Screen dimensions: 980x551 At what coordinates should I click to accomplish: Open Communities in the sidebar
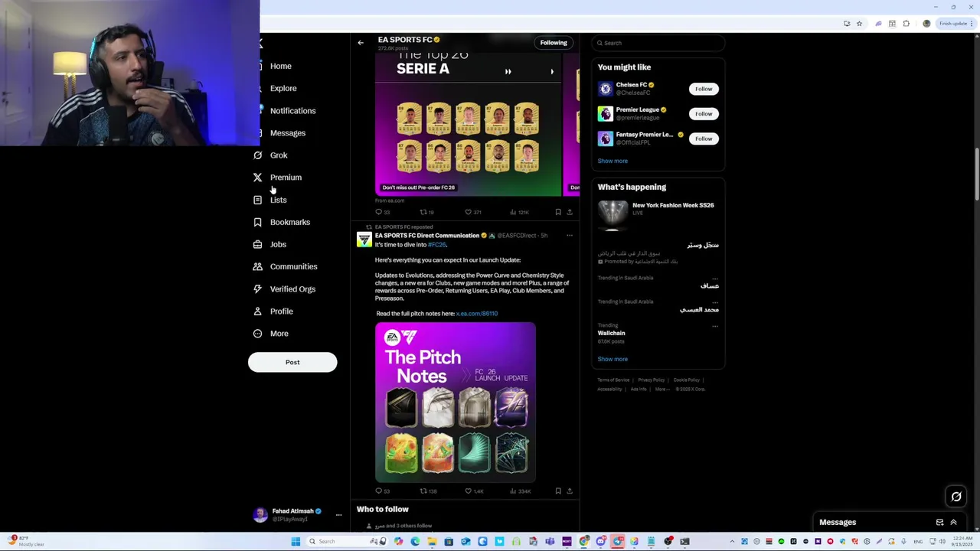tap(285, 266)
